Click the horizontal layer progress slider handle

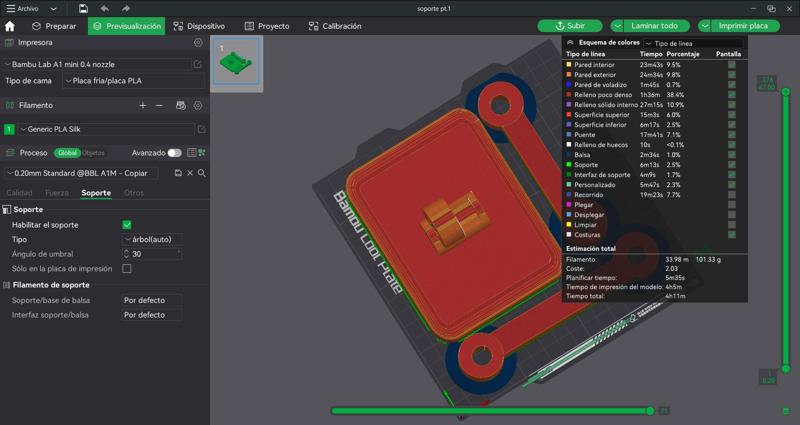point(651,411)
